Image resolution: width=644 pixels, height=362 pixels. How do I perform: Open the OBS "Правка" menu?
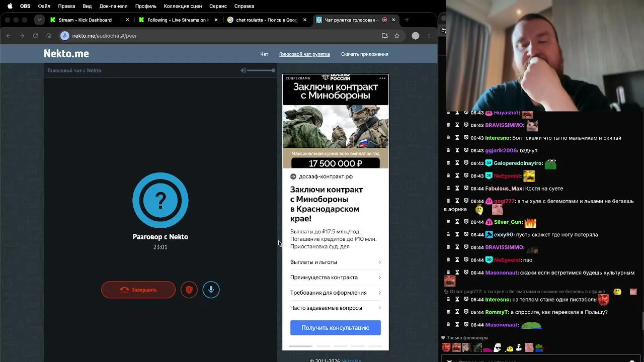click(66, 6)
